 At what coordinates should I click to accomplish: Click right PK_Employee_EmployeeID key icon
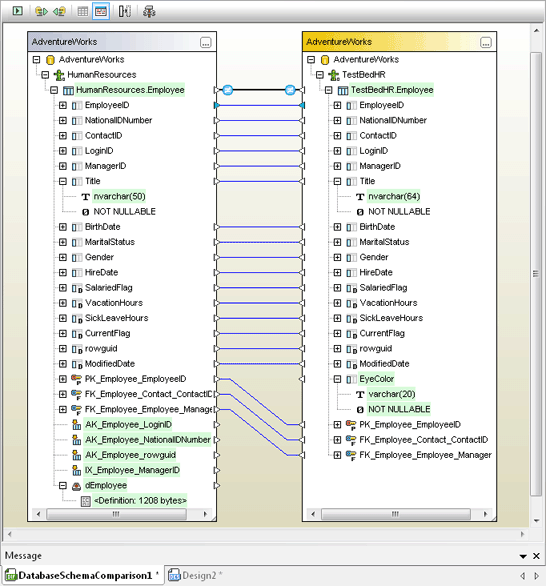(351, 425)
